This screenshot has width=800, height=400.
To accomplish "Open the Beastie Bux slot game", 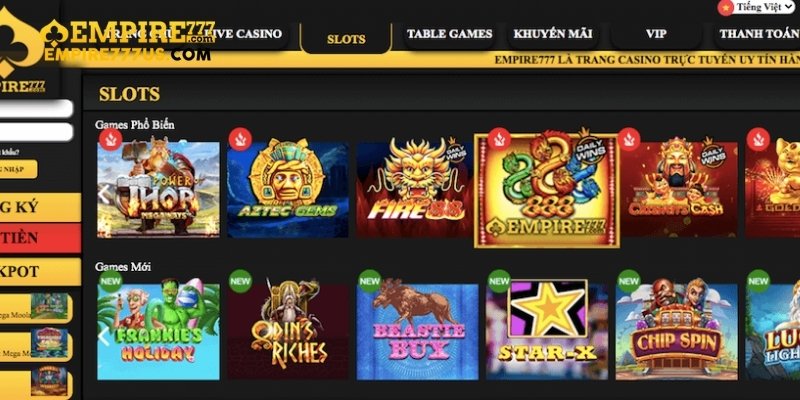I will [x=417, y=332].
